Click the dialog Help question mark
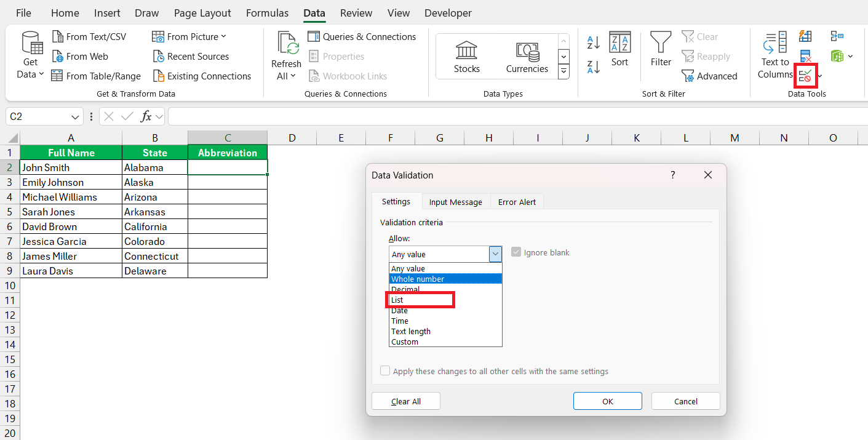This screenshot has height=440, width=868. [673, 175]
